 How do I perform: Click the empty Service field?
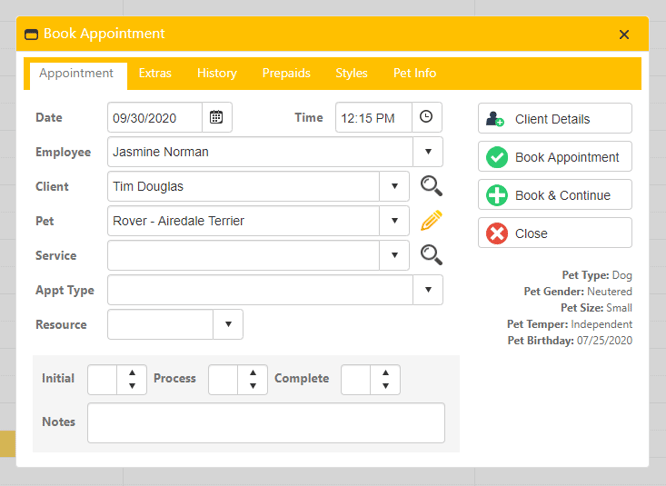pyautogui.click(x=243, y=255)
